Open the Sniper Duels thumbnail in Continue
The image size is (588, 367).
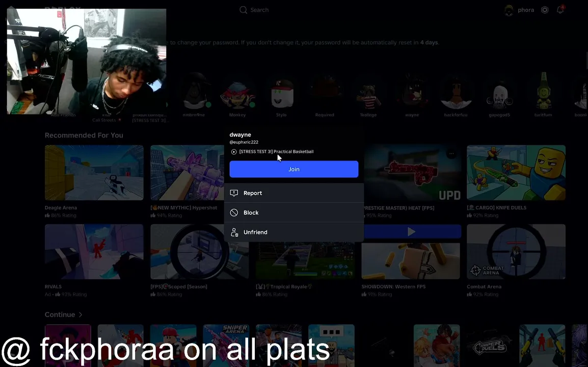coord(489,346)
